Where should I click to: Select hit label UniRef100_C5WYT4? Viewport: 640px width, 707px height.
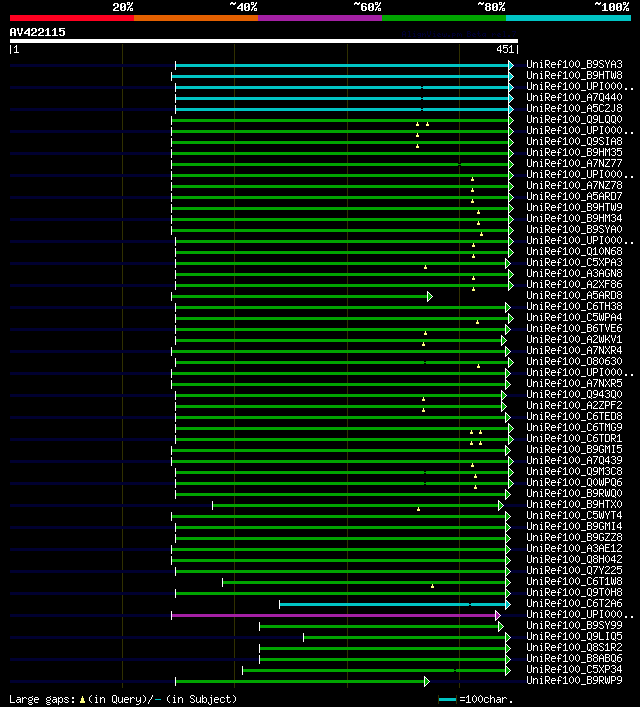[574, 515]
